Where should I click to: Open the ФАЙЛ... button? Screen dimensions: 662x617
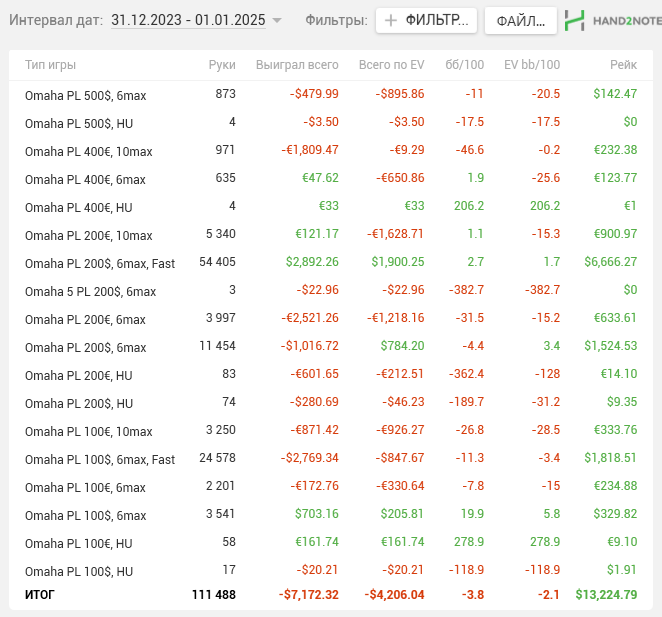[521, 20]
